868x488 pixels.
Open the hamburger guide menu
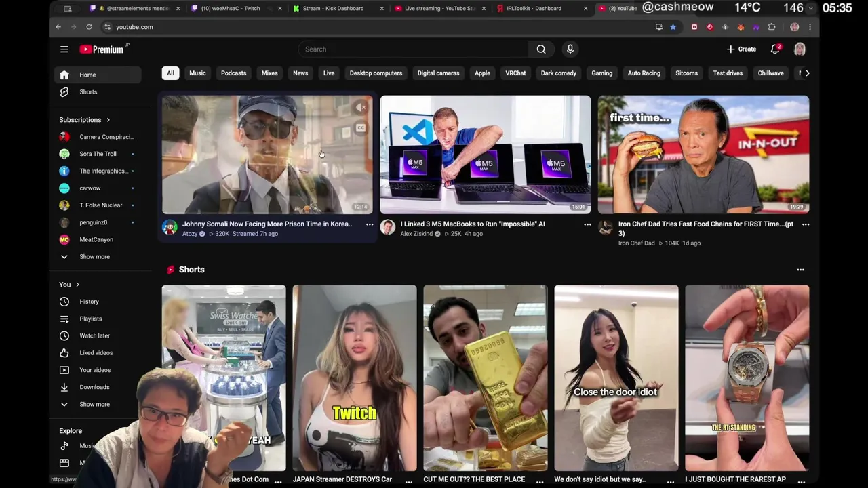coord(64,49)
